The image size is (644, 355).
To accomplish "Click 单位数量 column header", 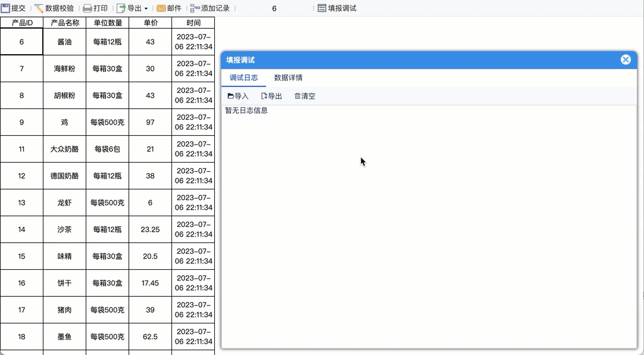I will coord(108,23).
